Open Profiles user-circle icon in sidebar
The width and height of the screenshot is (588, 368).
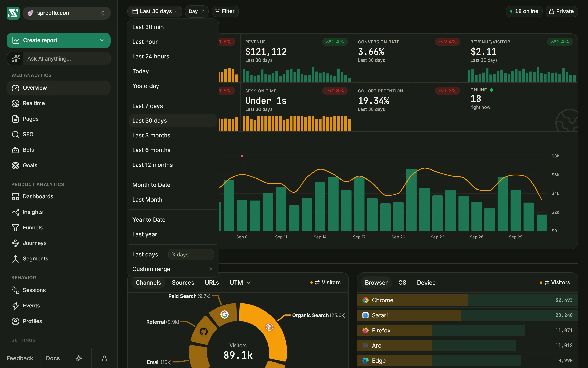click(x=15, y=321)
